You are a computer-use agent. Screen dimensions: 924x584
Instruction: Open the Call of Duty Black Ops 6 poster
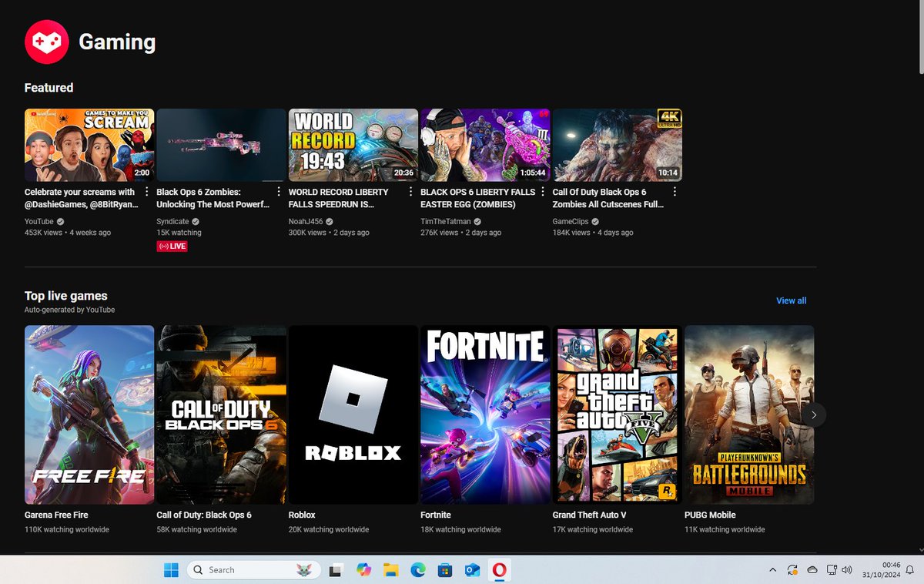click(221, 415)
